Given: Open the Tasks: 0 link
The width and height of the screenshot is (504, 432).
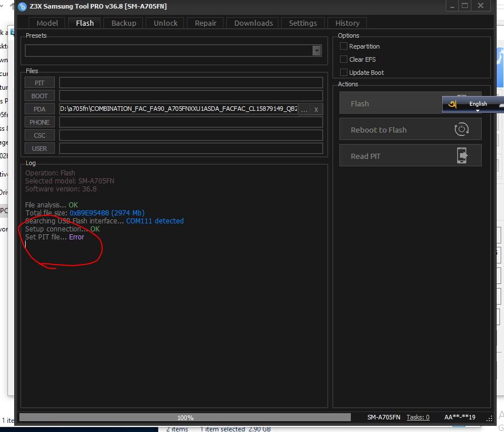Looking at the screenshot, I should point(418,417).
